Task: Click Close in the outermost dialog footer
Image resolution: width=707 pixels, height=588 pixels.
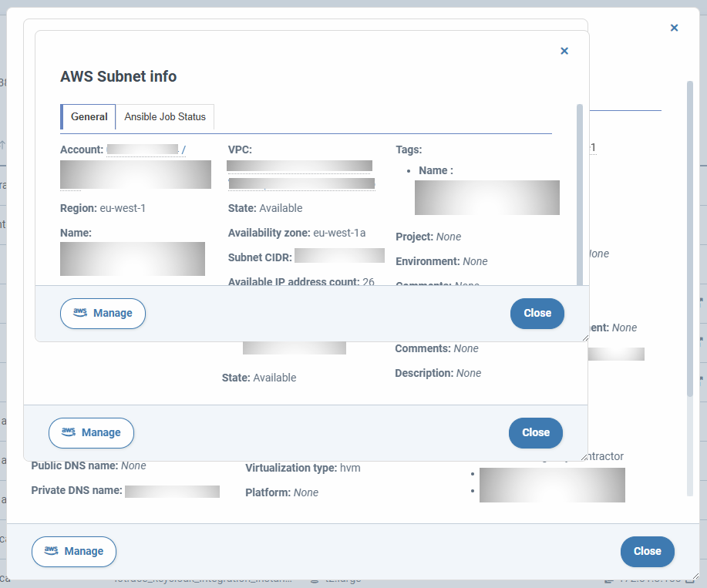Action: pos(648,551)
